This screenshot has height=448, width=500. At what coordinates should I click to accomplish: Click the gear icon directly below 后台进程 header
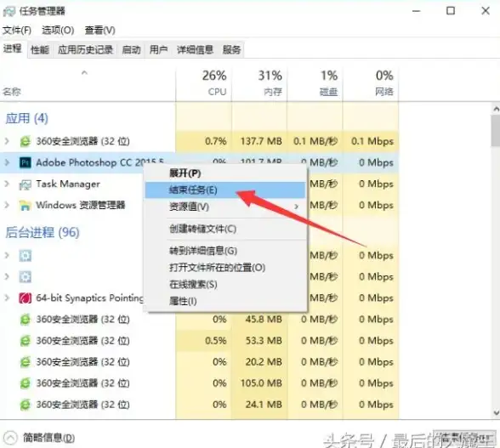coord(26,256)
